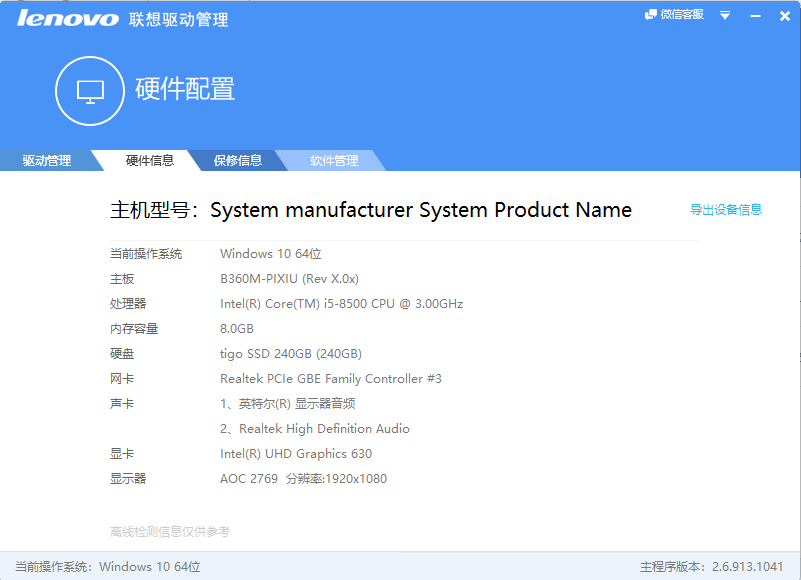Screen dimensions: 801x580
Task: Switch to the 驱动管理 tab
Action: click(46, 160)
